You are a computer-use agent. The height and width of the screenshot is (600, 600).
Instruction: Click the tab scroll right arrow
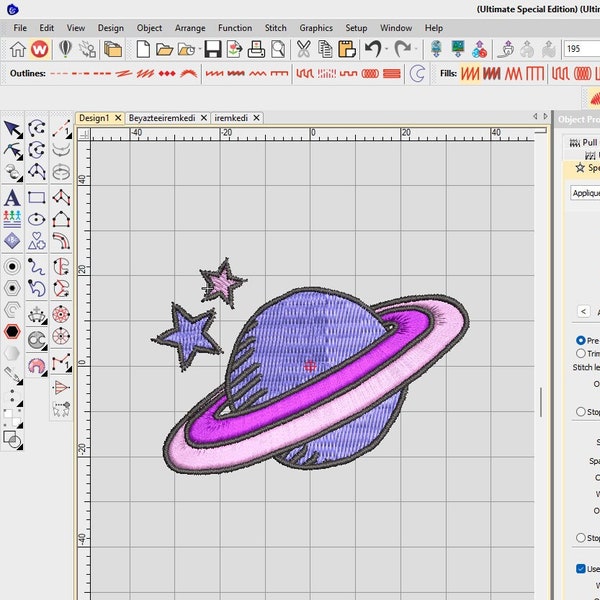pos(546,116)
